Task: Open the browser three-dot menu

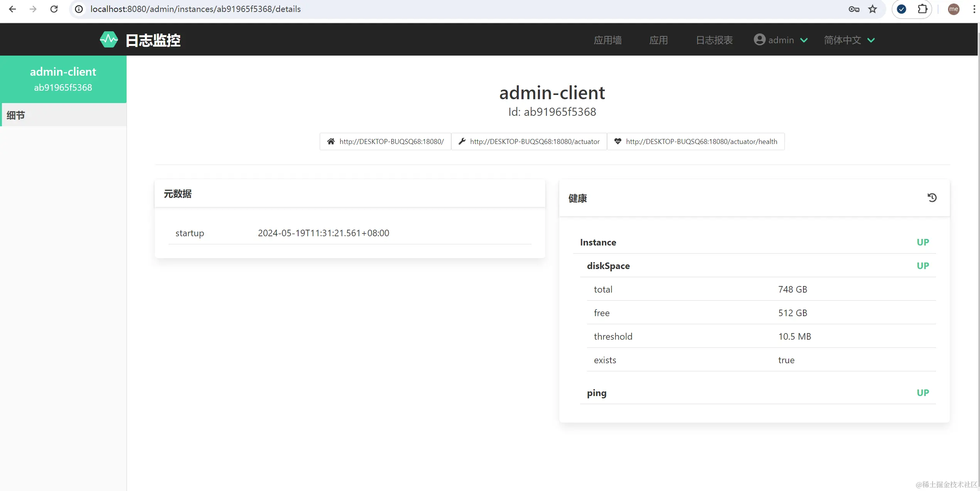Action: click(974, 9)
